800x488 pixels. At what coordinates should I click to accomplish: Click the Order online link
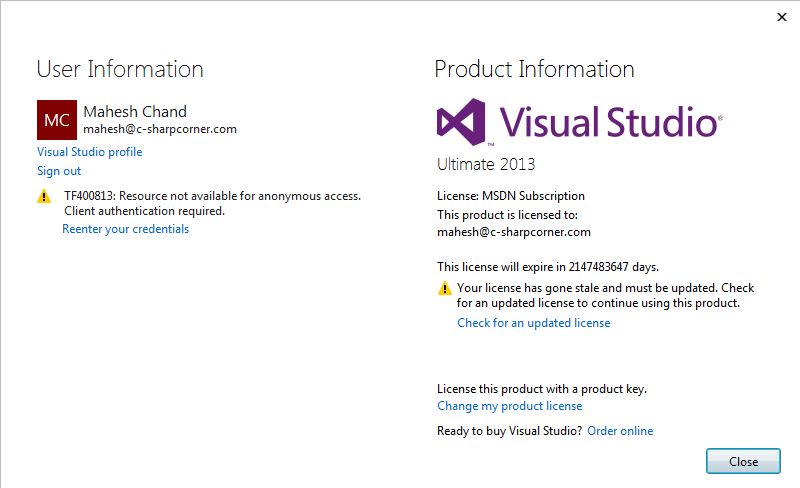tap(620, 431)
